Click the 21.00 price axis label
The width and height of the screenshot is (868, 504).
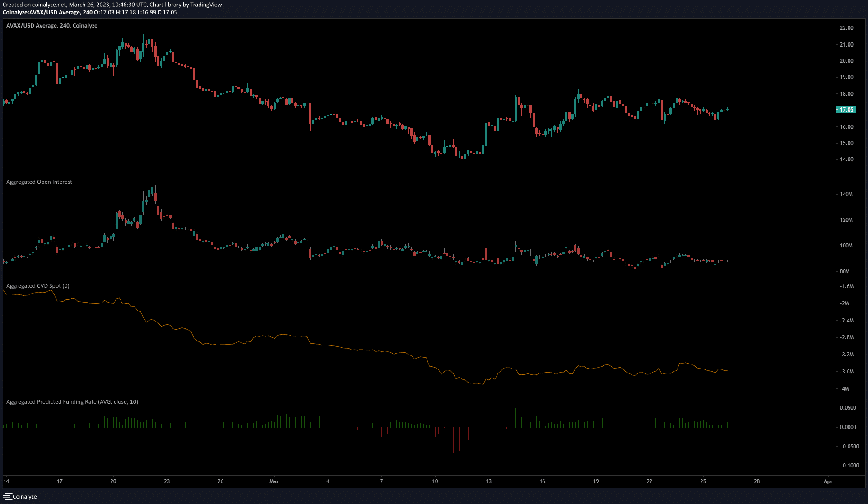(846, 45)
